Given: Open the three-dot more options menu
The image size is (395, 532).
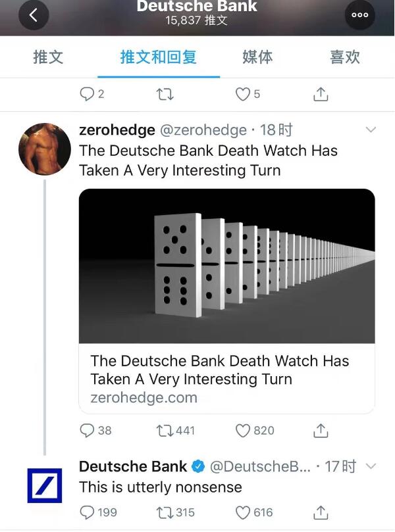Looking at the screenshot, I should tap(359, 16).
